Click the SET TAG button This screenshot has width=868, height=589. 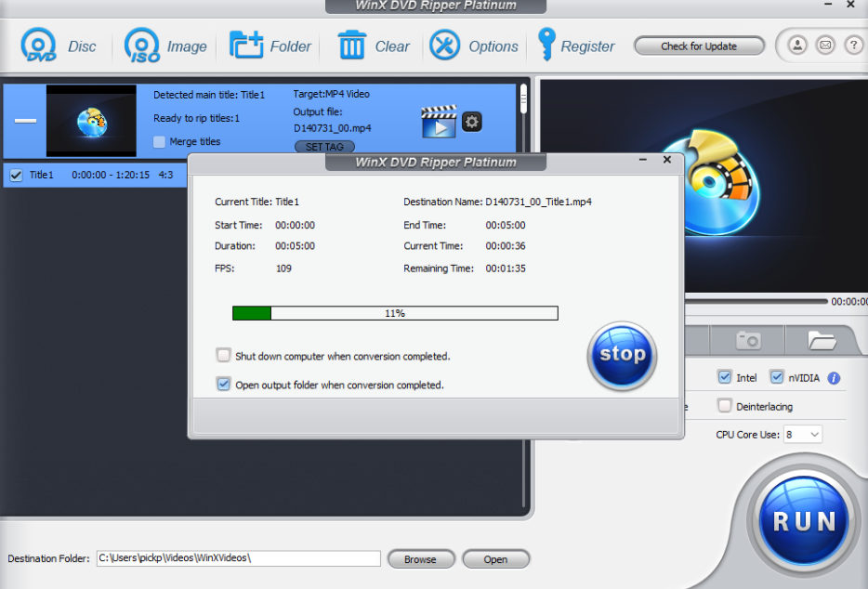pos(324,147)
